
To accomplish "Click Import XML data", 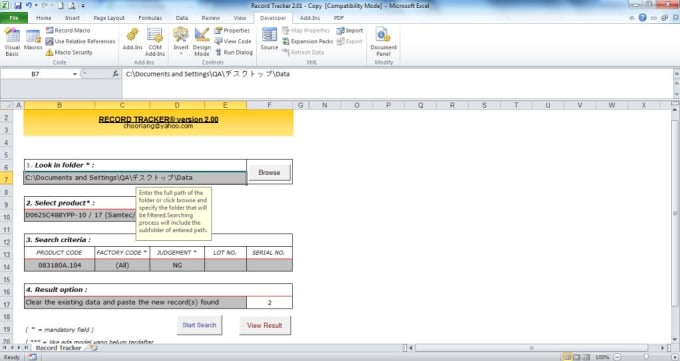I will pos(350,30).
